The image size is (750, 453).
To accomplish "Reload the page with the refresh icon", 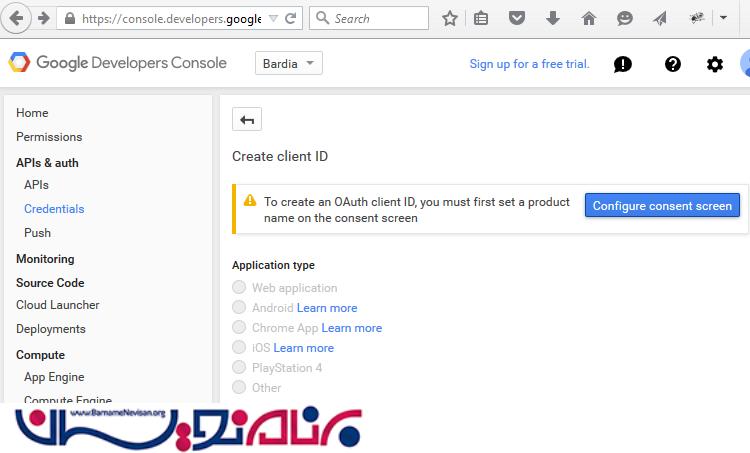I will pyautogui.click(x=291, y=18).
